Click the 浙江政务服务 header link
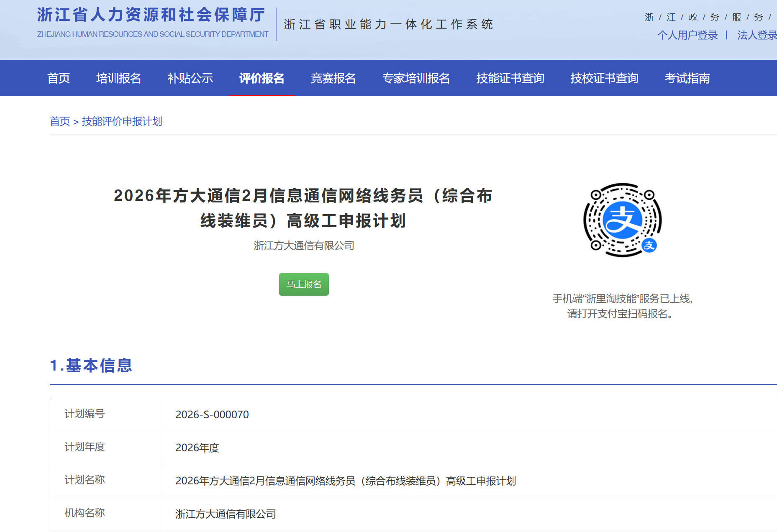This screenshot has height=532, width=777. 707,17
